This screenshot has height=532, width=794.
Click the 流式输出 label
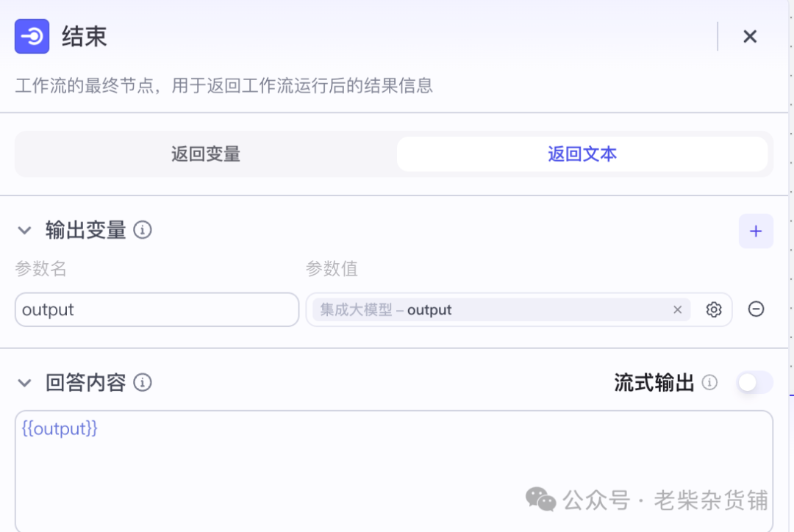[x=654, y=383]
